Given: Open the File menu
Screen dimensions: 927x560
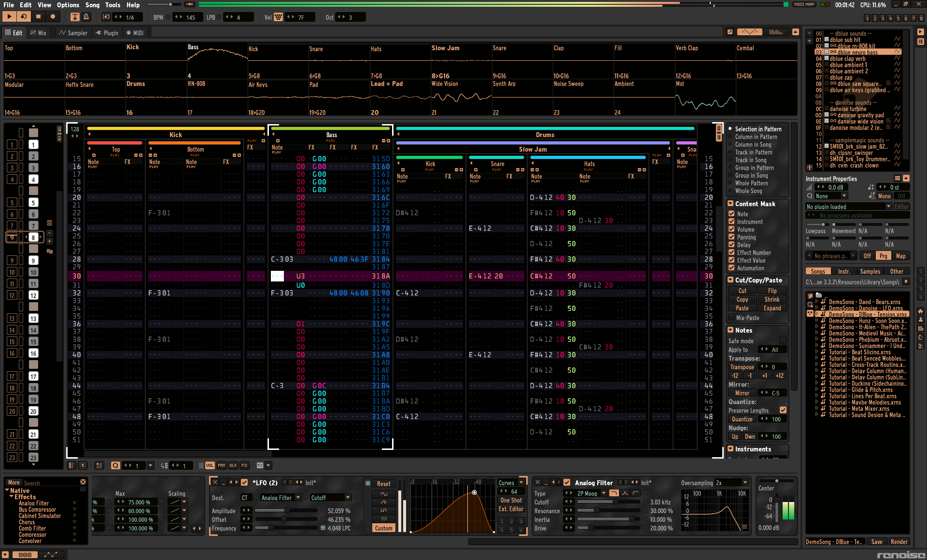Looking at the screenshot, I should pyautogui.click(x=9, y=5).
